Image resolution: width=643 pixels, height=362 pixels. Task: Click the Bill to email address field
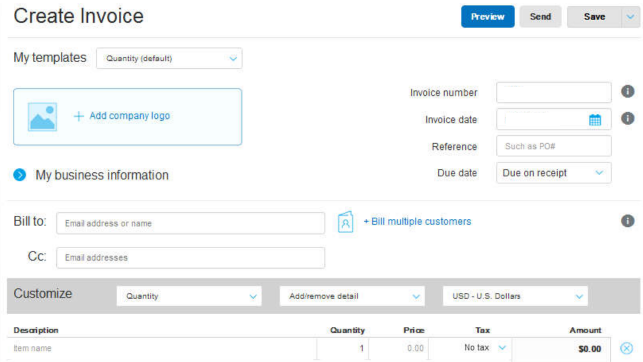tap(191, 223)
